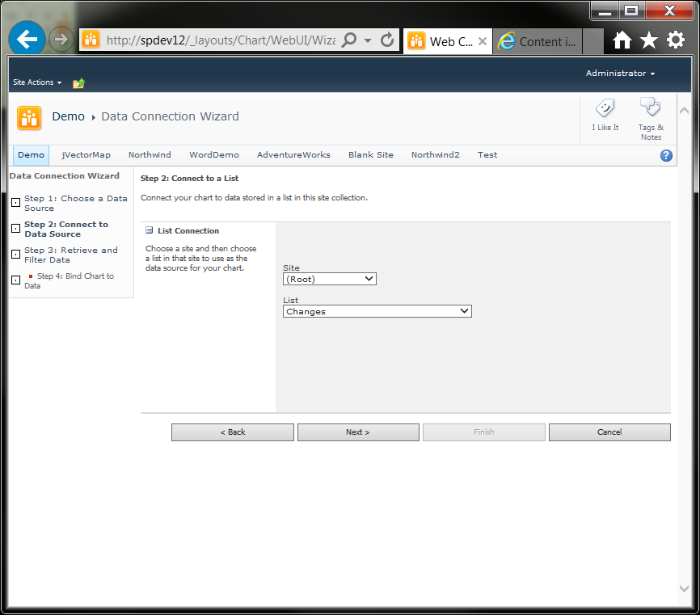Click the orange site logo icon
The width and height of the screenshot is (700, 615).
coord(29,118)
